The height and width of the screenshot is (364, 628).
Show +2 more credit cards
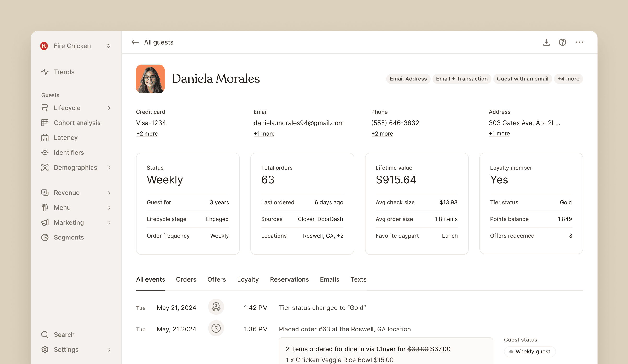147,134
